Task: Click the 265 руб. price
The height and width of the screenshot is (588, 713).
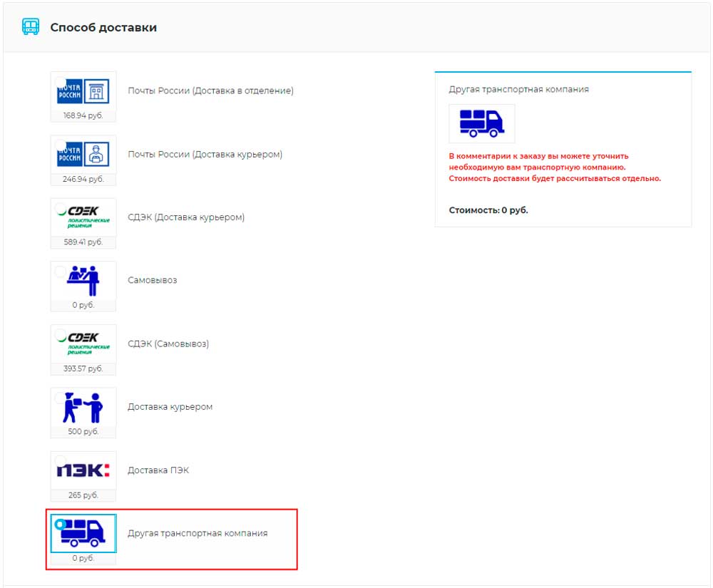Action: [83, 495]
